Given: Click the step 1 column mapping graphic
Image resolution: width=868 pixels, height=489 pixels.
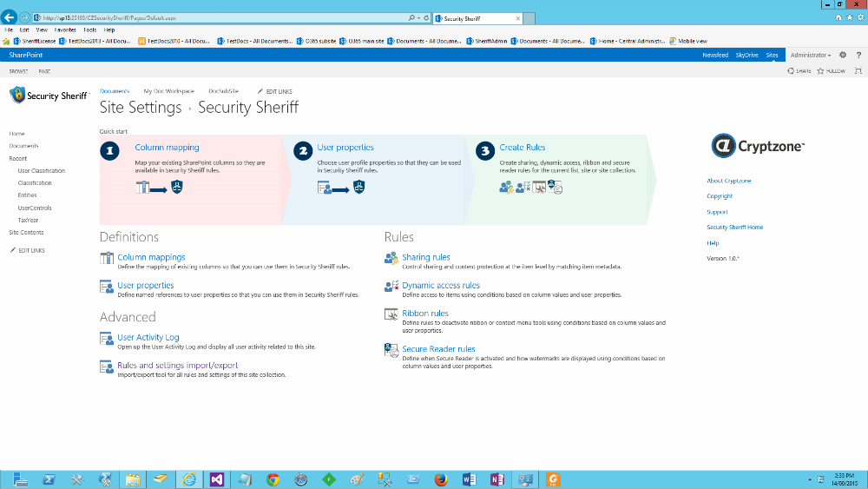Looking at the screenshot, I should click(x=160, y=188).
